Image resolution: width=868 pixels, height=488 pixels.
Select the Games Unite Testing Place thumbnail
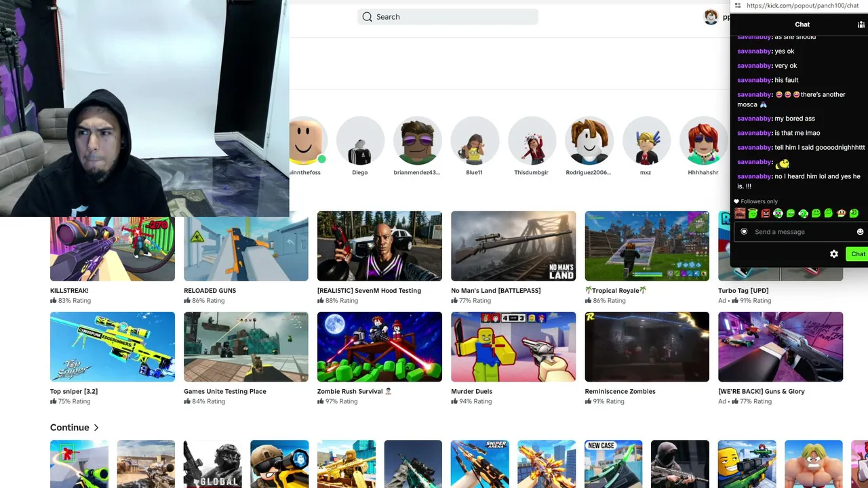[x=246, y=347]
